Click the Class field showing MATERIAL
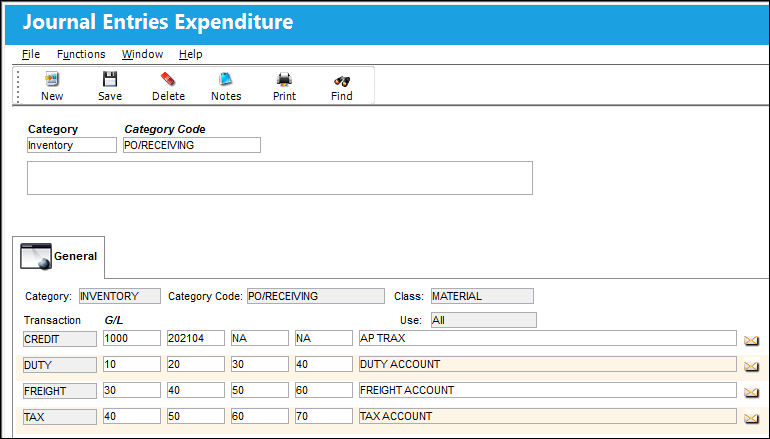The width and height of the screenshot is (770, 439). pos(482,296)
